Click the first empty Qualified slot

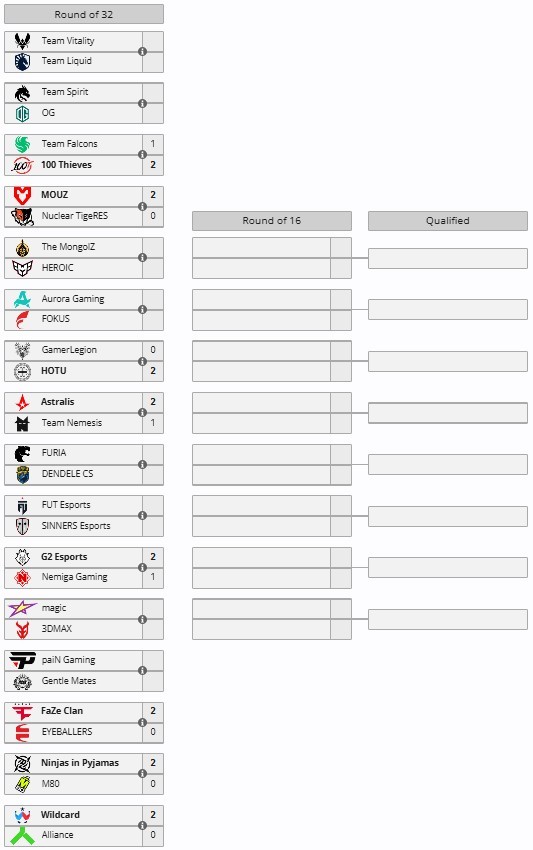[448, 258]
